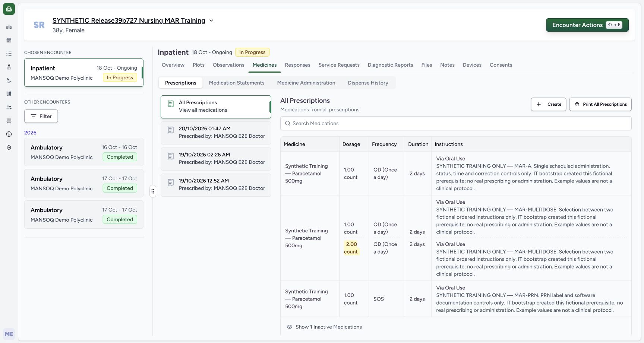Open the users group sidebar icon
644x343 pixels.
[9, 107]
